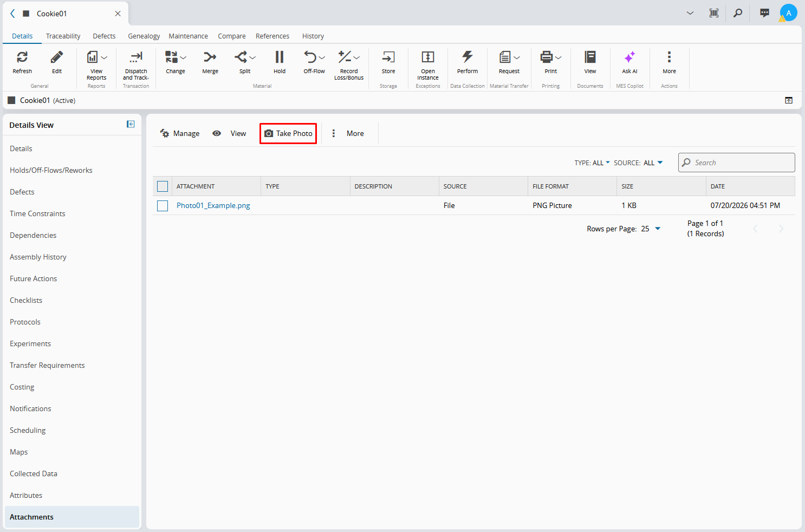Click the View attachment button
Viewport: 805px width, 532px height.
pos(229,133)
